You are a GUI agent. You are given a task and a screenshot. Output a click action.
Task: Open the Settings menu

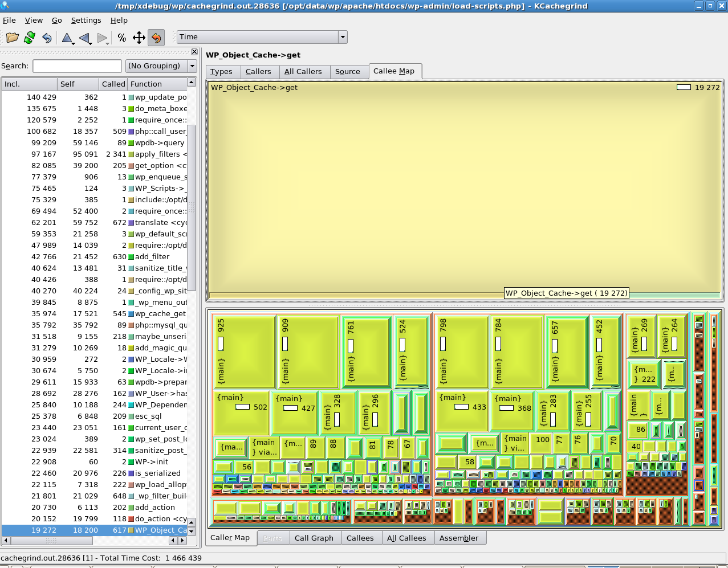86,20
